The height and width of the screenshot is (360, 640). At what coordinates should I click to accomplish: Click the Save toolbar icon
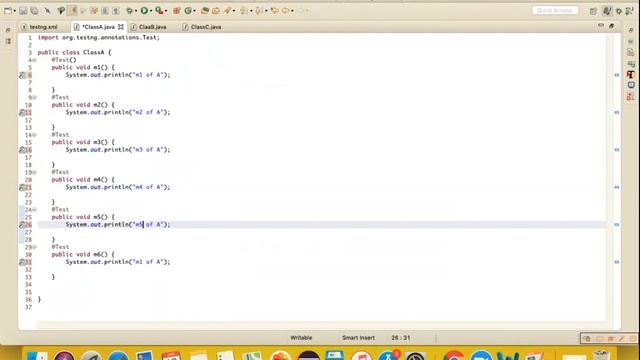23,11
